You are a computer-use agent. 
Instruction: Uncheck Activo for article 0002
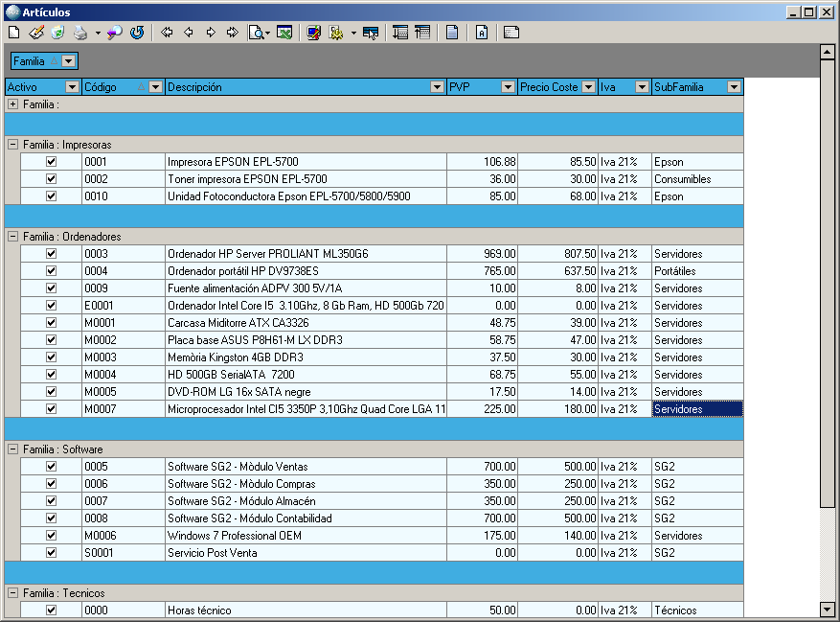point(51,178)
